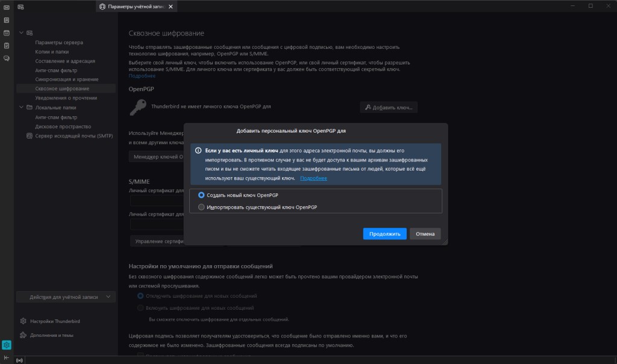Open the Tasks space icon

point(7,46)
